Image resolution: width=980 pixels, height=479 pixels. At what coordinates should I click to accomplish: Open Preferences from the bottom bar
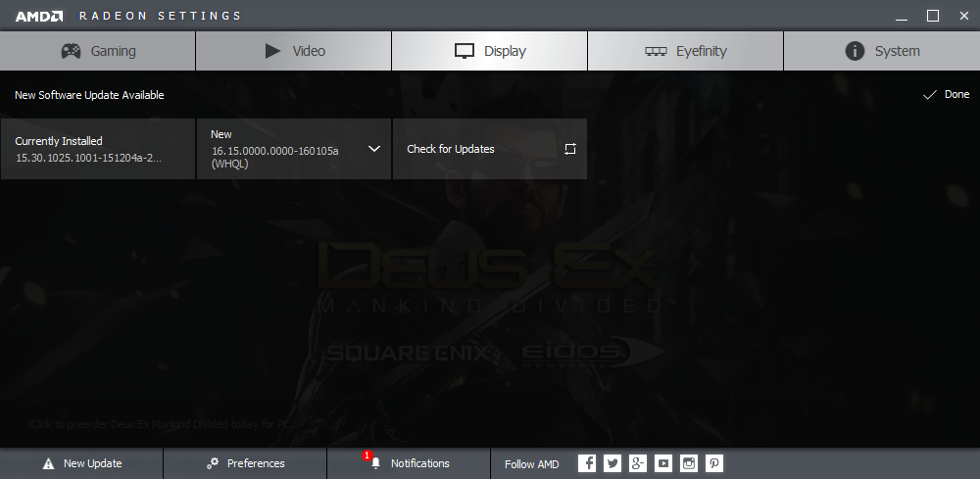(245, 463)
